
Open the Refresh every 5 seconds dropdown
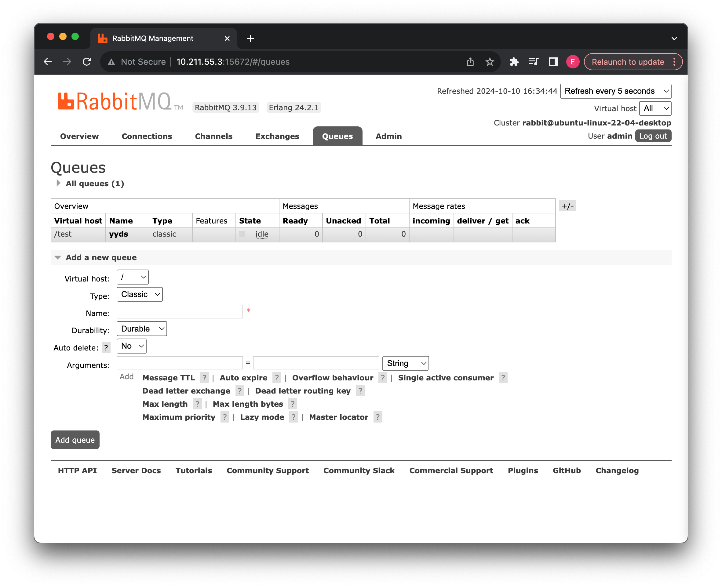click(615, 91)
